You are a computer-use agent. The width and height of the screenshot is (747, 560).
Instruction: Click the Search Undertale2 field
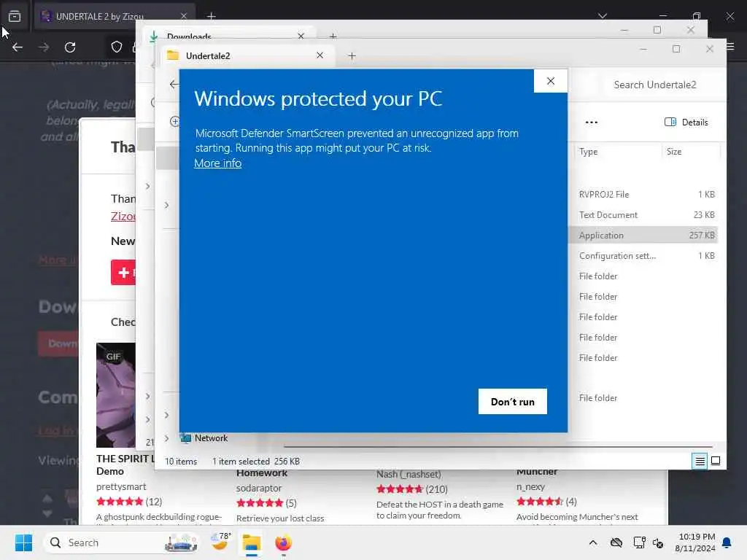[655, 85]
